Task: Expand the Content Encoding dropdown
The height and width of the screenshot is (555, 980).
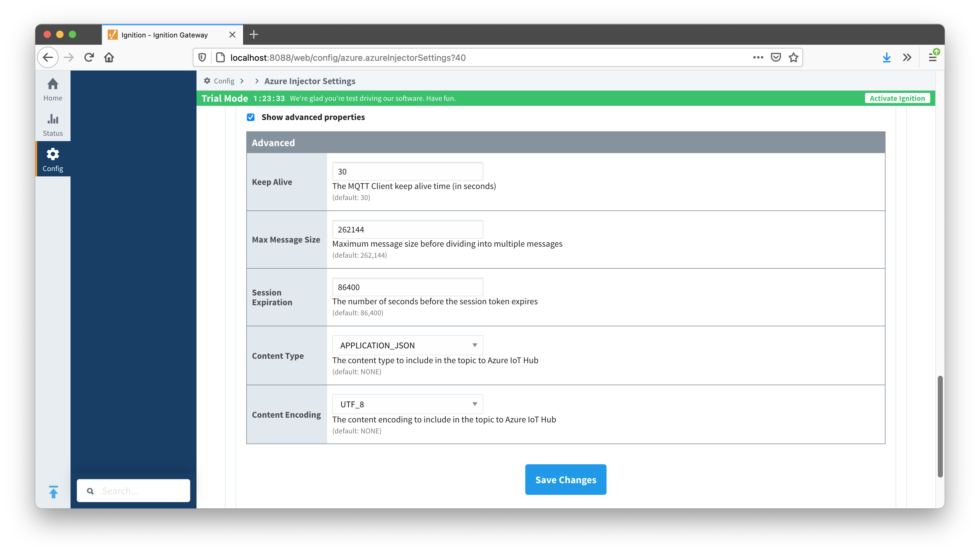Action: (x=407, y=404)
